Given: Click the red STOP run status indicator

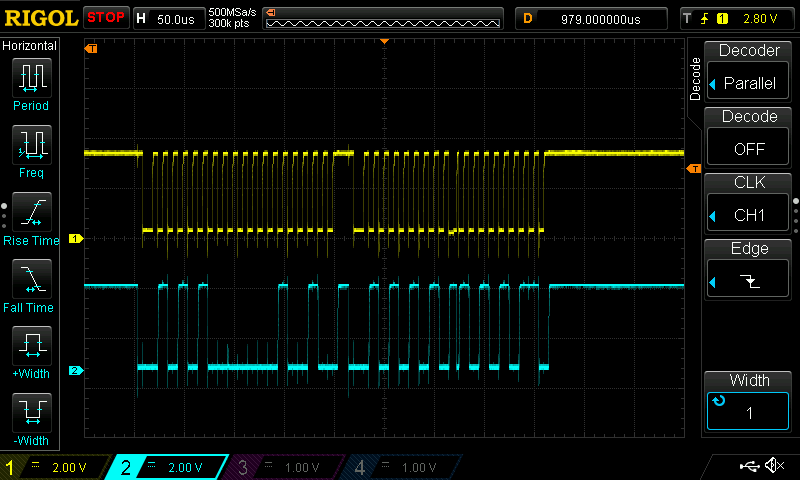Looking at the screenshot, I should pos(106,18).
